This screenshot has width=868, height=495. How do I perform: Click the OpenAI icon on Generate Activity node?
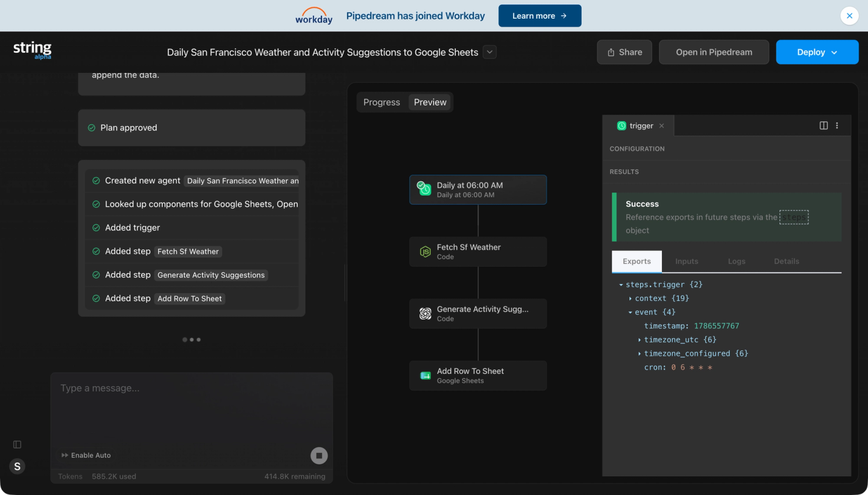click(x=425, y=314)
